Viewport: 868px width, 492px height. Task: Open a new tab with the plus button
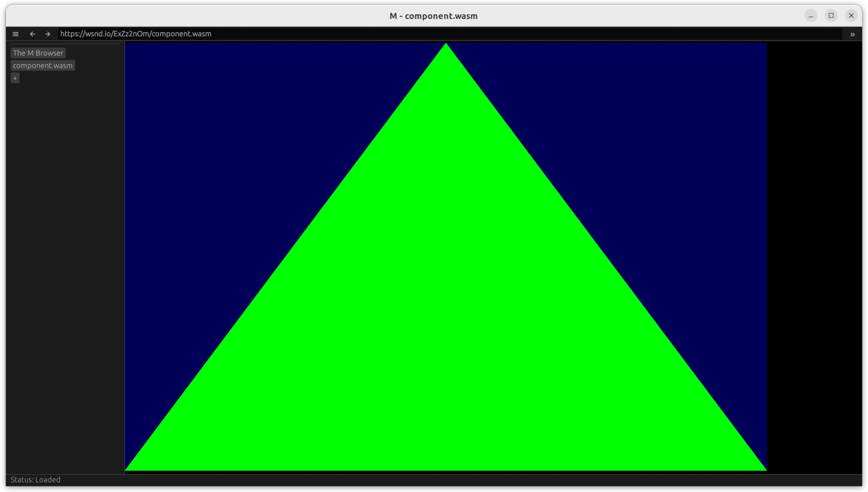(x=15, y=78)
